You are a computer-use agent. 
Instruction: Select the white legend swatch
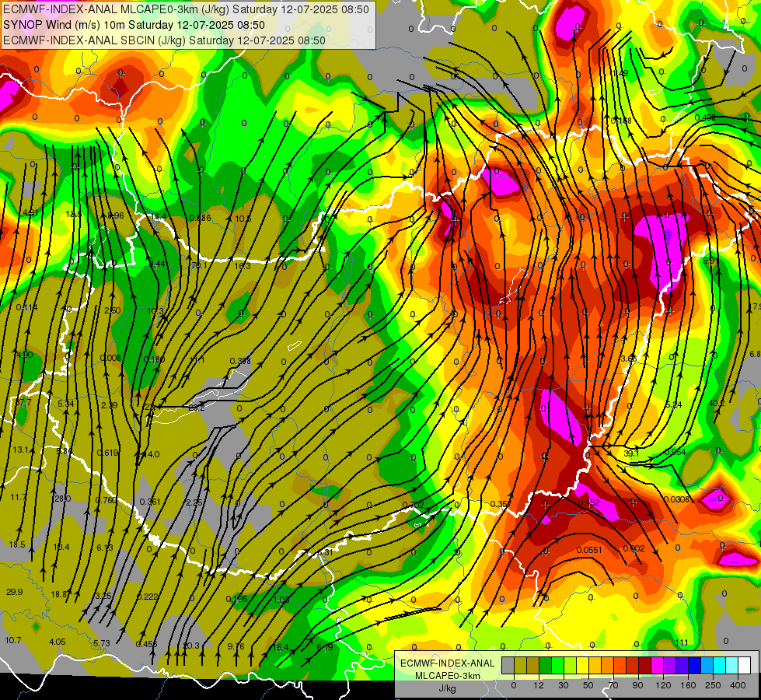745,665
